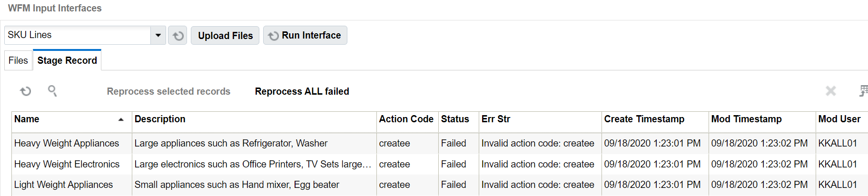The height and width of the screenshot is (196, 868).
Task: Select the Light Weight Appliances row
Action: [440, 185]
